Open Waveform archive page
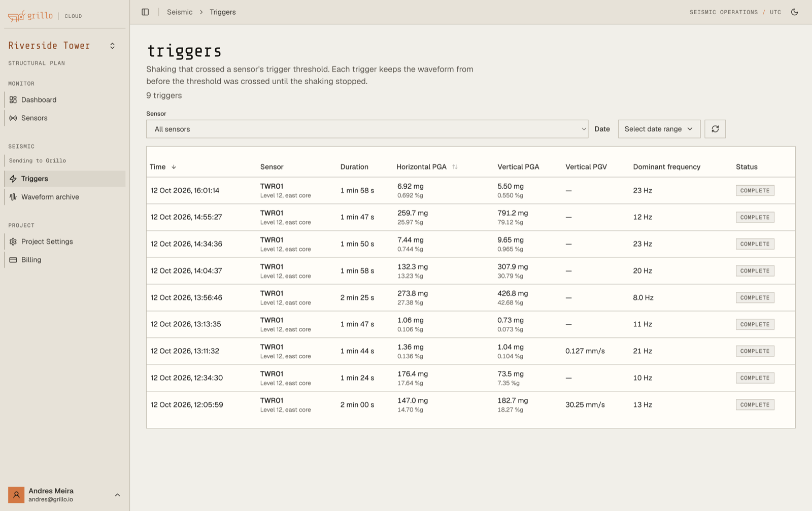 [x=65, y=197]
